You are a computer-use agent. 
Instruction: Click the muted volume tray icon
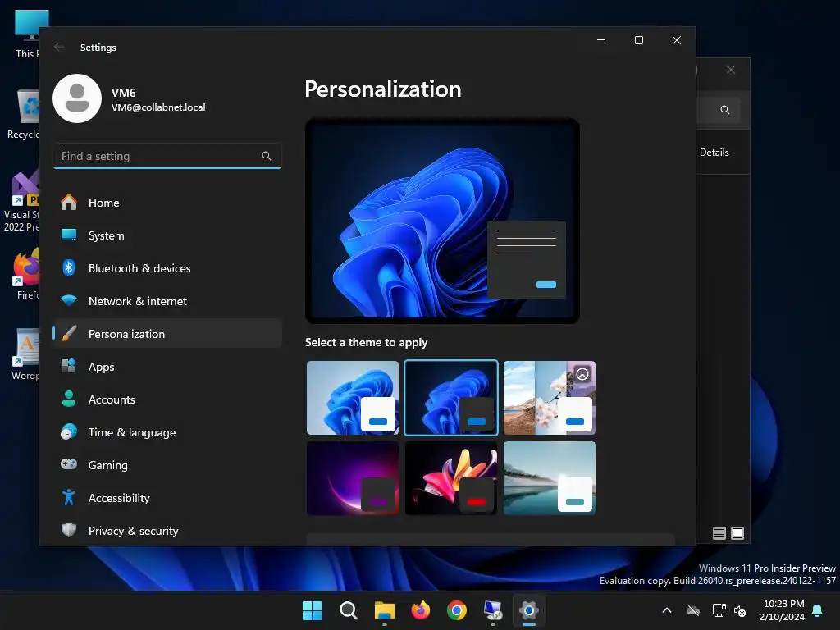(740, 610)
